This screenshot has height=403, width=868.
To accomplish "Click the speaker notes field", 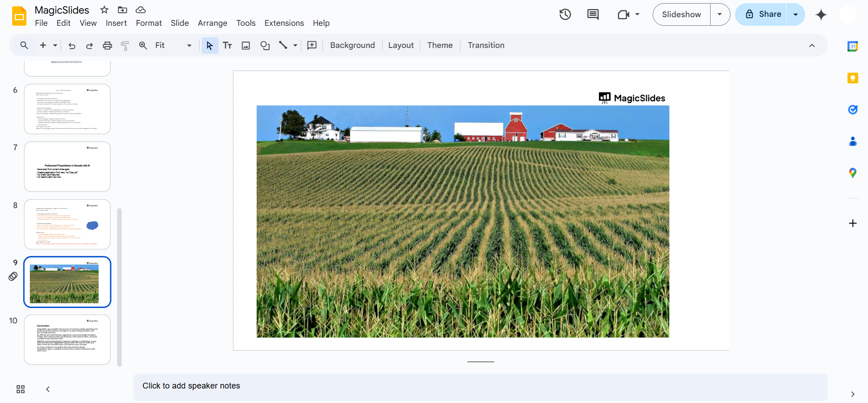I will [480, 387].
